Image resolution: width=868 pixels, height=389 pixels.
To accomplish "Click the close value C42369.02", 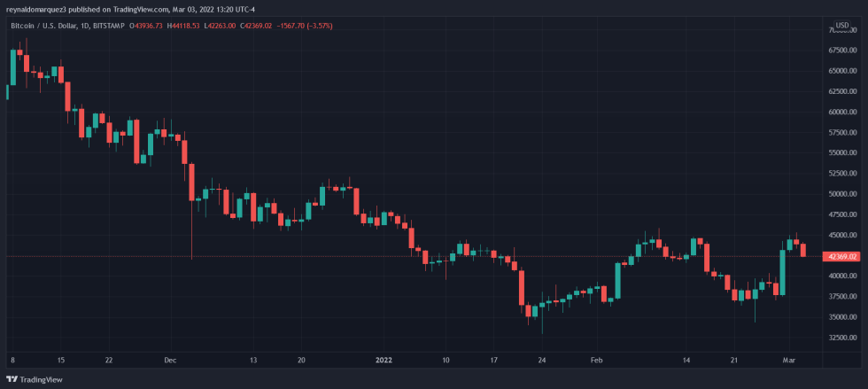I will (x=256, y=26).
